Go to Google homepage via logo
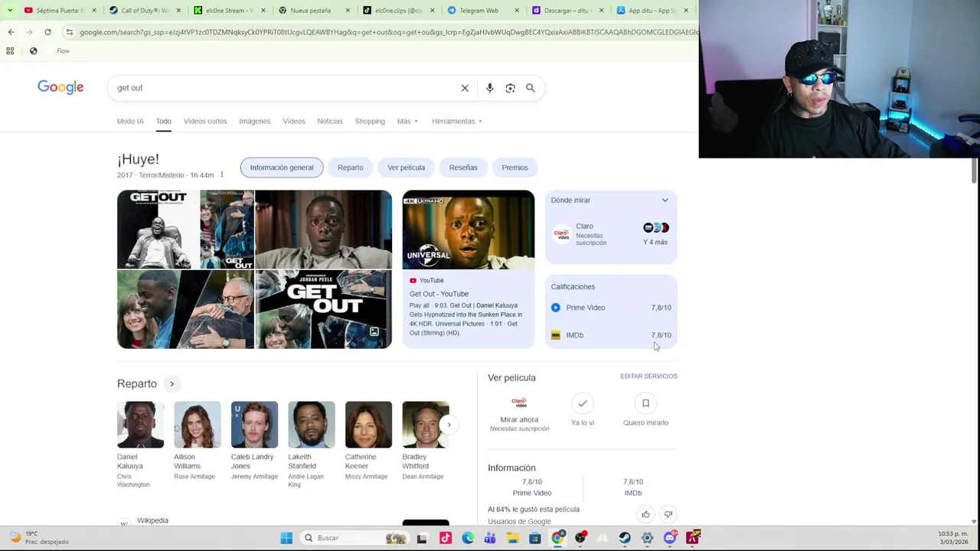This screenshot has height=551, width=980. pyautogui.click(x=60, y=87)
